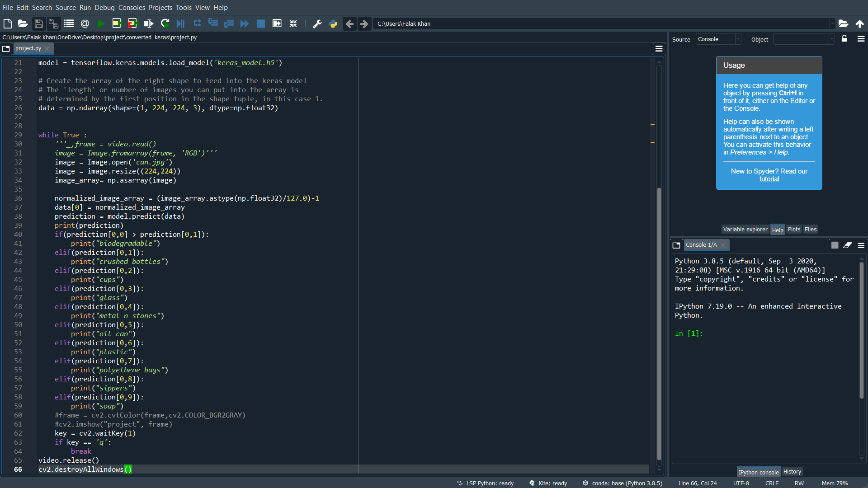Screen dimensions: 868x488
Task: Switch to the History tab
Action: coord(792,471)
